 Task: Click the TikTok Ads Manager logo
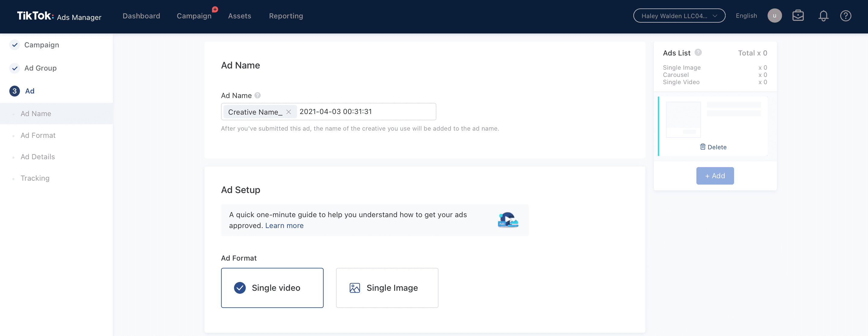(x=59, y=16)
